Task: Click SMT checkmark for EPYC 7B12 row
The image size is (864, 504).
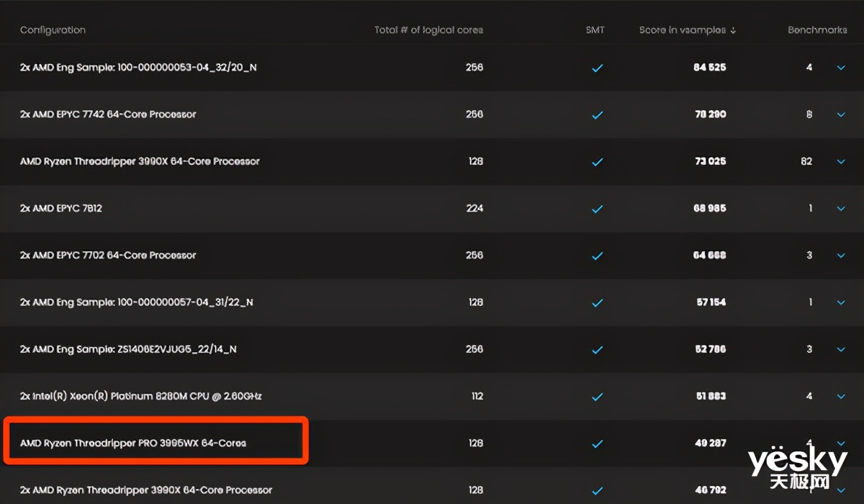Action: point(597,209)
